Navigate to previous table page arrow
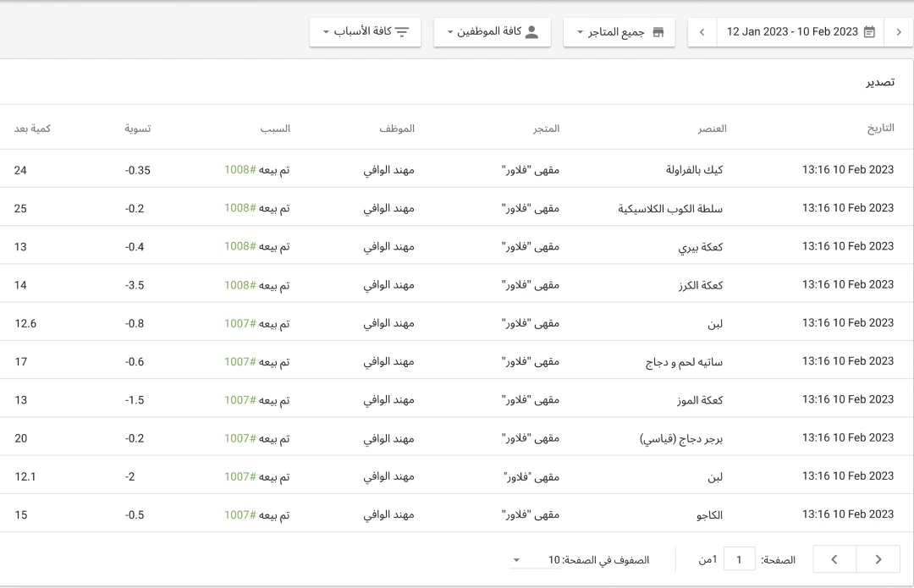Viewport: 914px width, 588px height. [834, 559]
